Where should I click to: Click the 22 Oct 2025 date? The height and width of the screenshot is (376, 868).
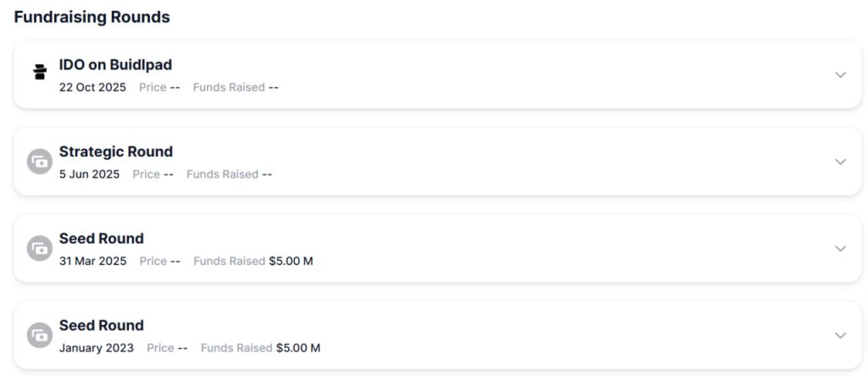(x=92, y=87)
